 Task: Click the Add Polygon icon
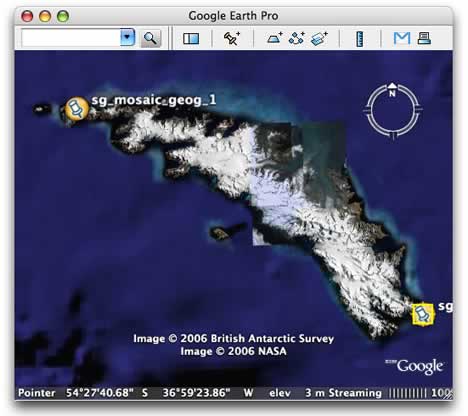[x=275, y=38]
